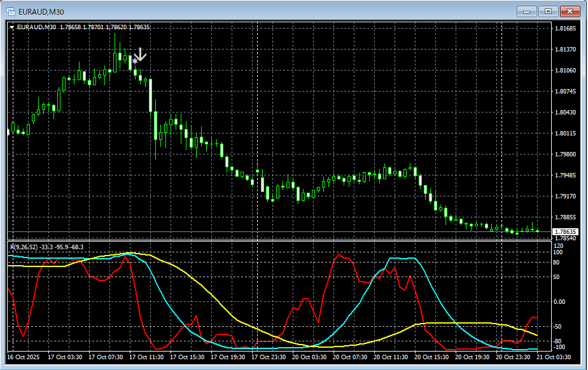The width and height of the screenshot is (588, 370).
Task: Maximize the EURAUD,M30 chart window
Action: tap(547, 11)
